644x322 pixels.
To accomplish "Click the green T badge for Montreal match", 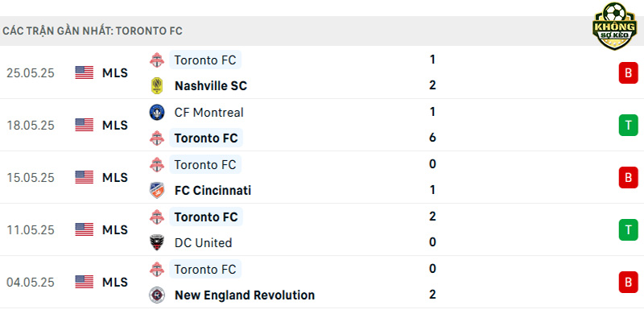I will tap(628, 125).
